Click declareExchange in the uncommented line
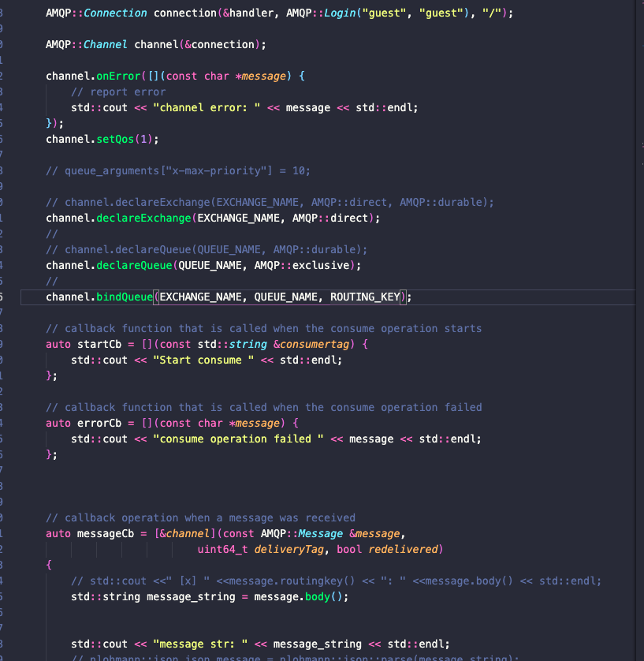The image size is (644, 661). click(x=143, y=218)
